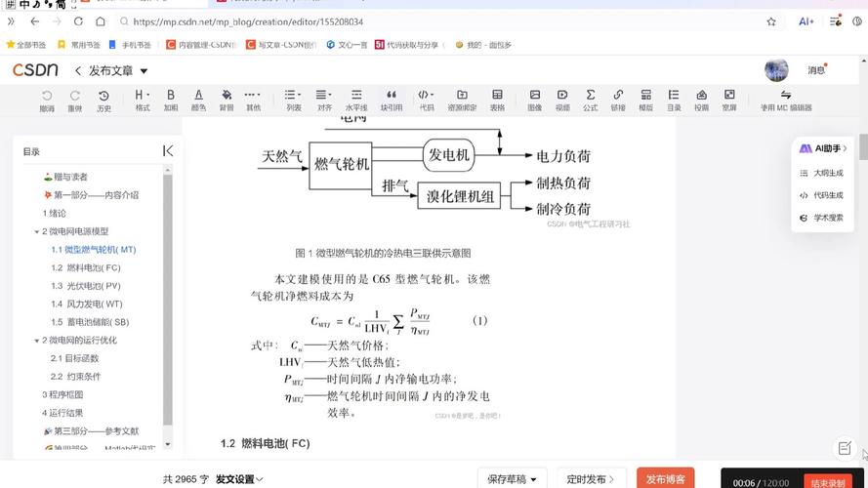Click 学术搜索 in AI assistant

[821, 218]
